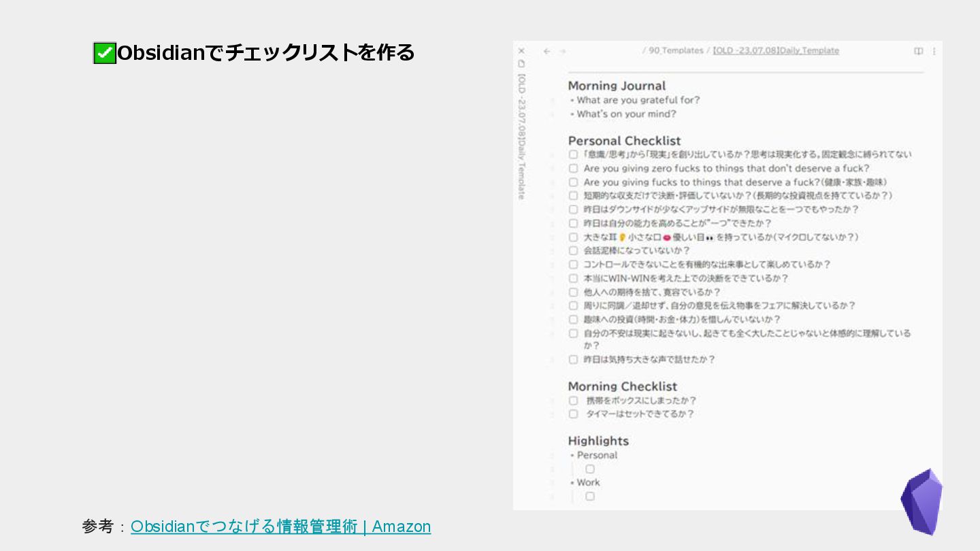This screenshot has width=980, height=551.
Task: Click the Obsidian note screenshot image
Action: click(728, 275)
